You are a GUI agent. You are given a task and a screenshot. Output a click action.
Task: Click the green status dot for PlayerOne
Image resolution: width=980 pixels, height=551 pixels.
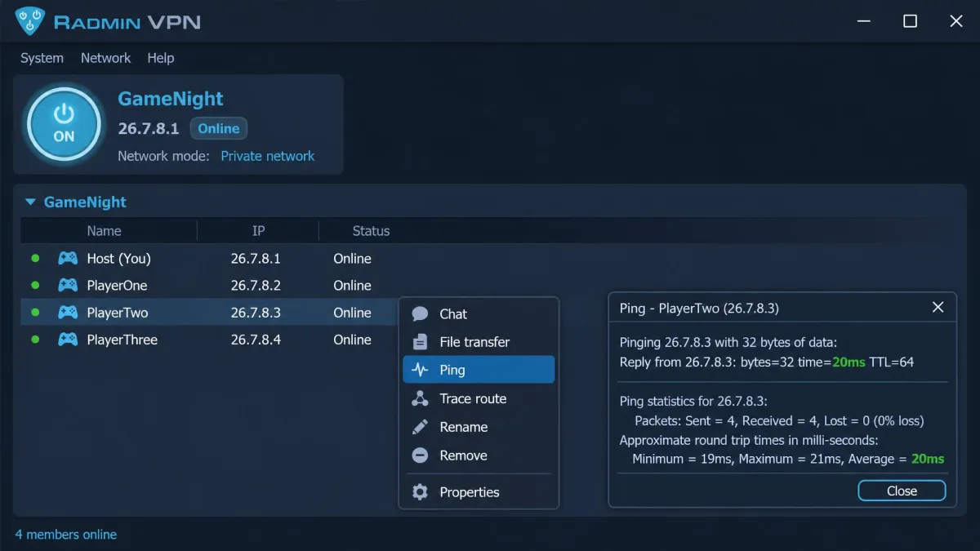(35, 286)
